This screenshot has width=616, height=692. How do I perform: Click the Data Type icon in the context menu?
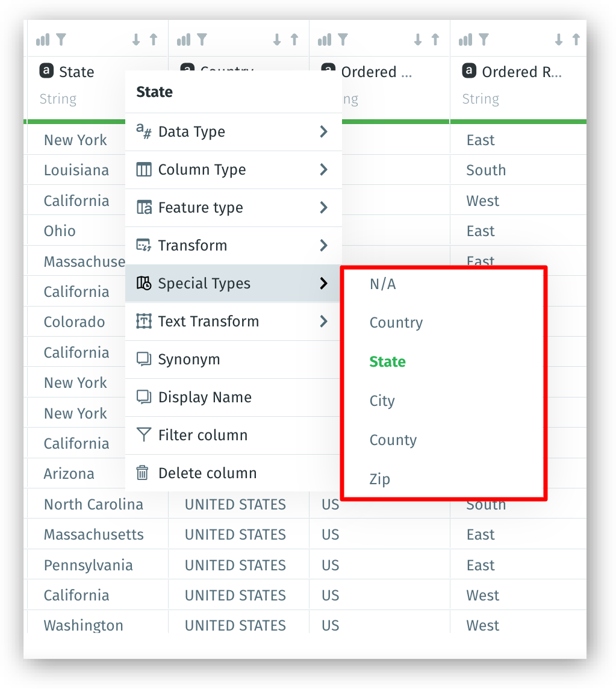[x=142, y=131]
